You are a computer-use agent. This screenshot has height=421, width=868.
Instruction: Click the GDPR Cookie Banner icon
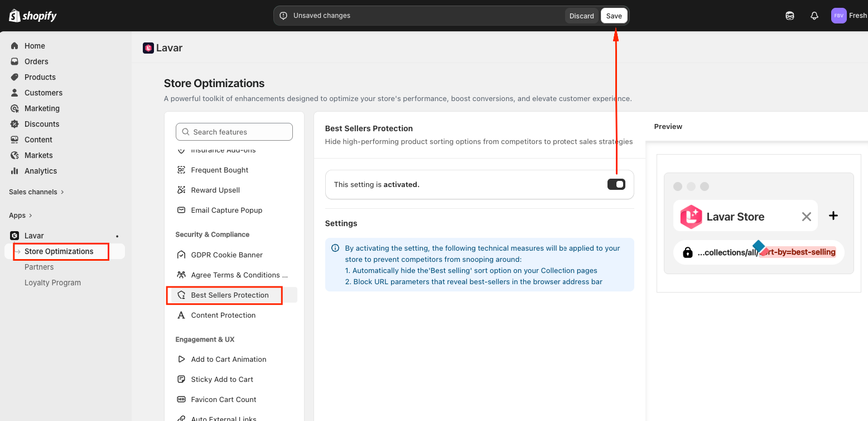tap(181, 255)
